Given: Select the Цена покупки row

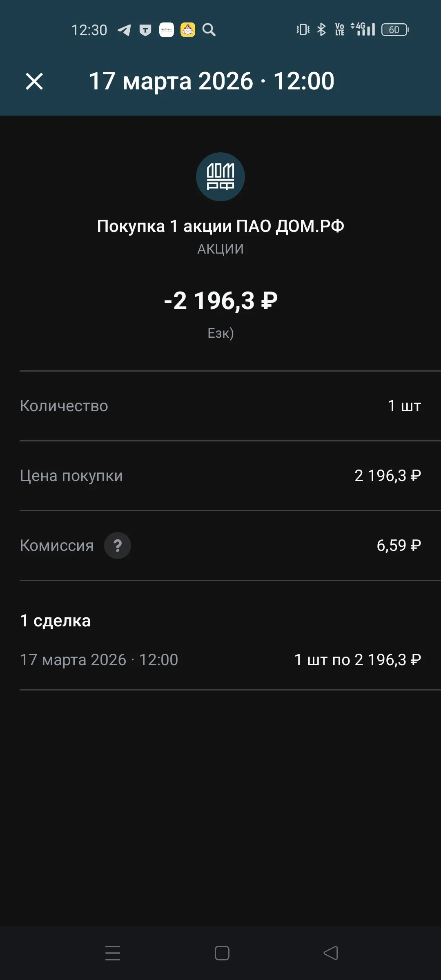Looking at the screenshot, I should [x=220, y=476].
